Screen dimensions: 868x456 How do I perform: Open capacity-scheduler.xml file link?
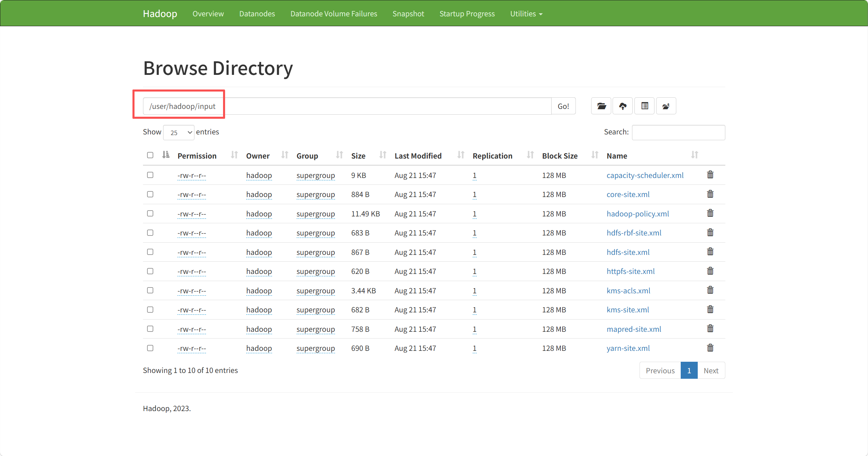(x=645, y=175)
